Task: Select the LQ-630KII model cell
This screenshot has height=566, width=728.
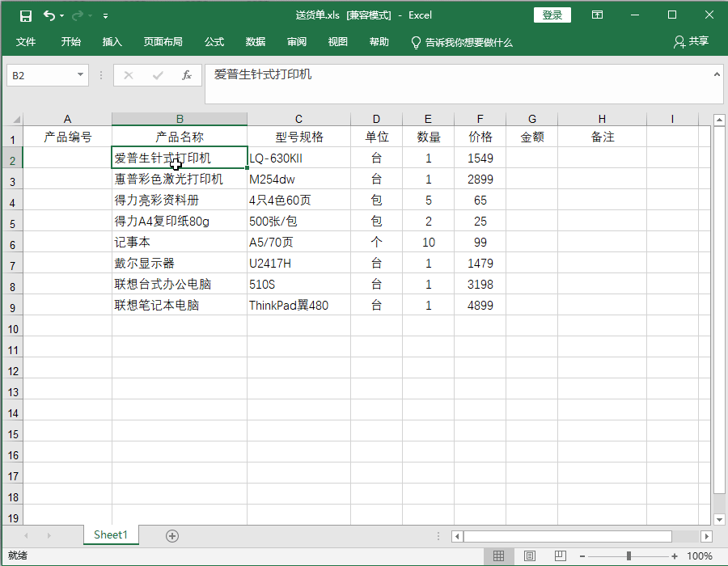Action: (298, 158)
